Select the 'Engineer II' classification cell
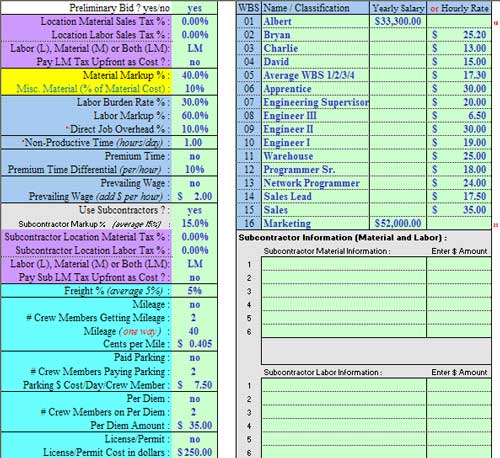Image resolution: width=500 pixels, height=458 pixels. (x=315, y=129)
